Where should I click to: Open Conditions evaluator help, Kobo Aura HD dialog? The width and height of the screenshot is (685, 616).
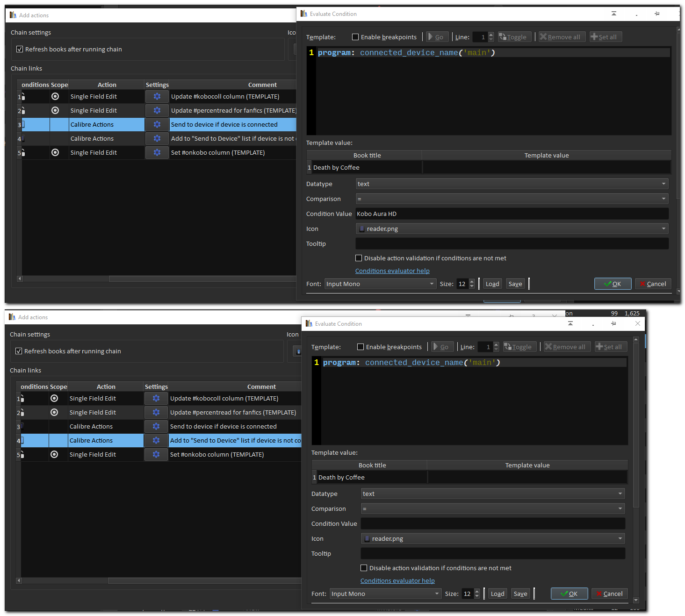click(392, 271)
